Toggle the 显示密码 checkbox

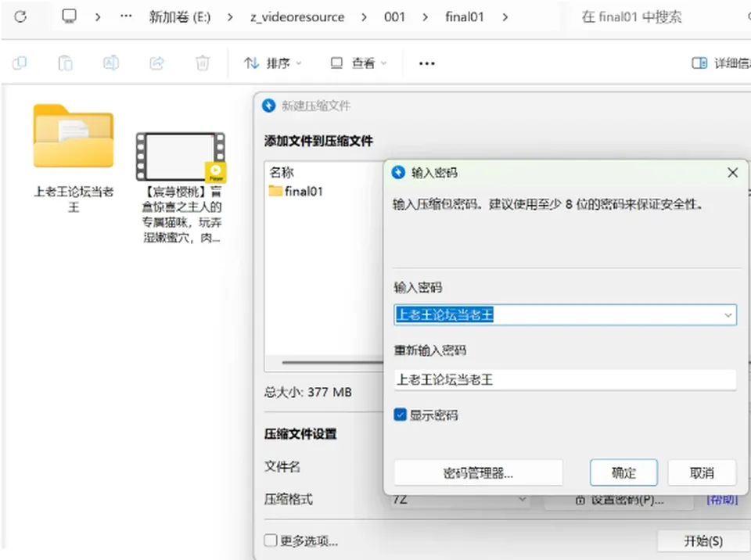pyautogui.click(x=400, y=415)
